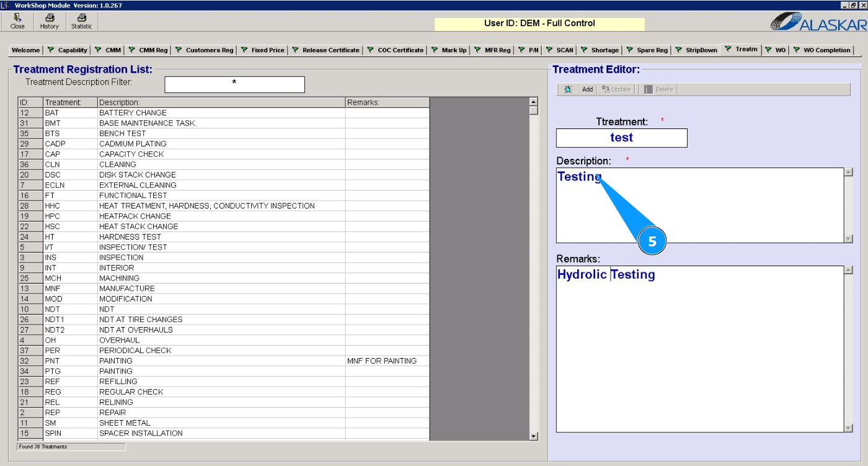Open the P/N tab
This screenshot has width=868, height=466.
[528, 50]
